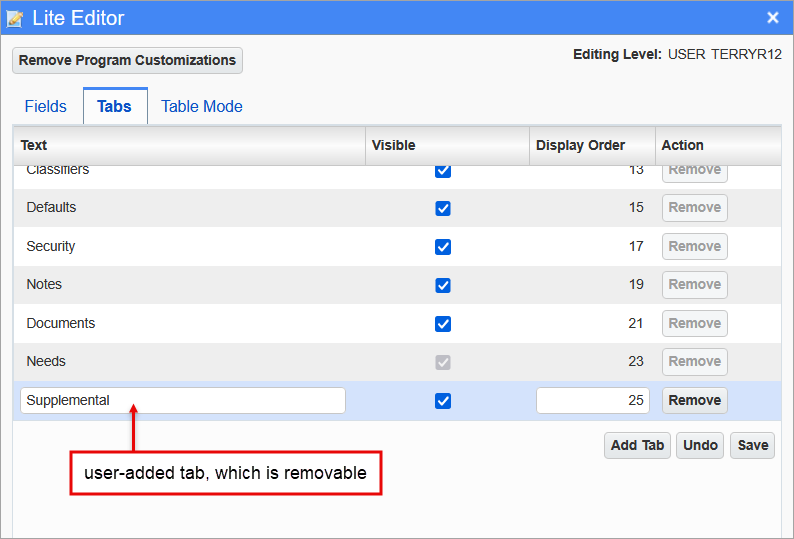Toggle the Security row Visible checkbox
The image size is (794, 539).
pyautogui.click(x=443, y=247)
